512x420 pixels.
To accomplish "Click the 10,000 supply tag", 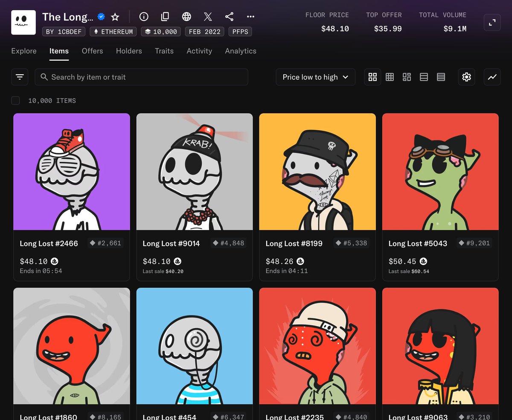I will tap(161, 32).
